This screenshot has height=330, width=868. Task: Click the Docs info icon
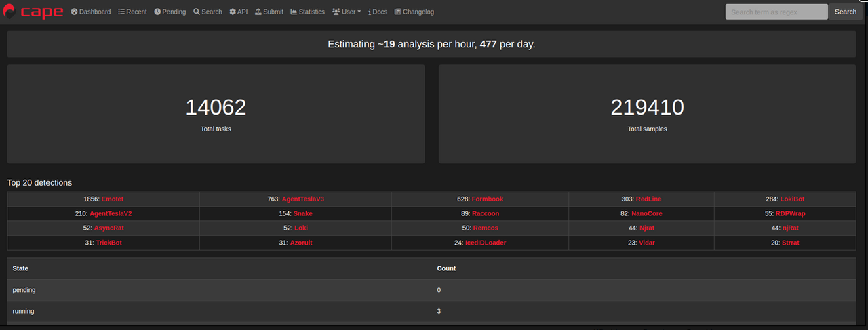(x=370, y=12)
